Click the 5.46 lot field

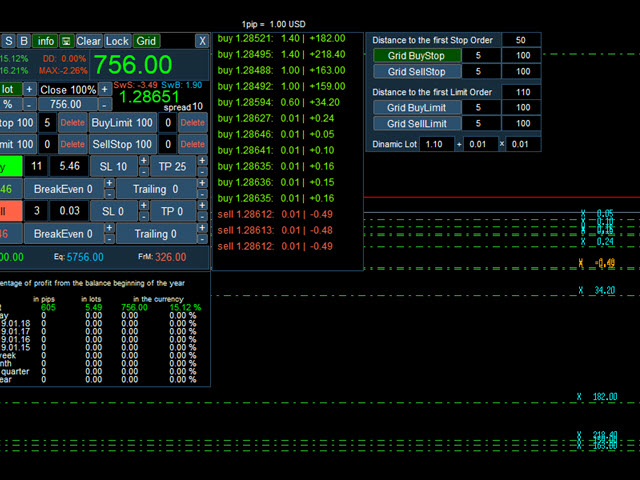tap(69, 166)
